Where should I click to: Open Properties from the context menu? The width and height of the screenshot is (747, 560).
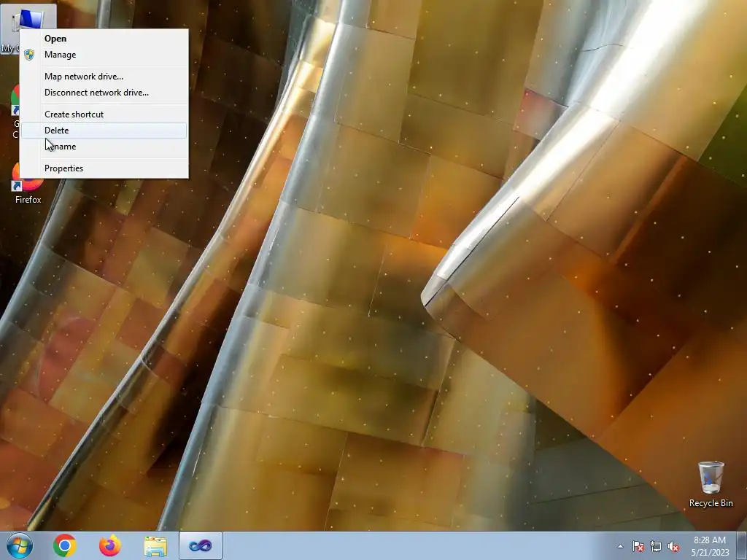coord(104,168)
